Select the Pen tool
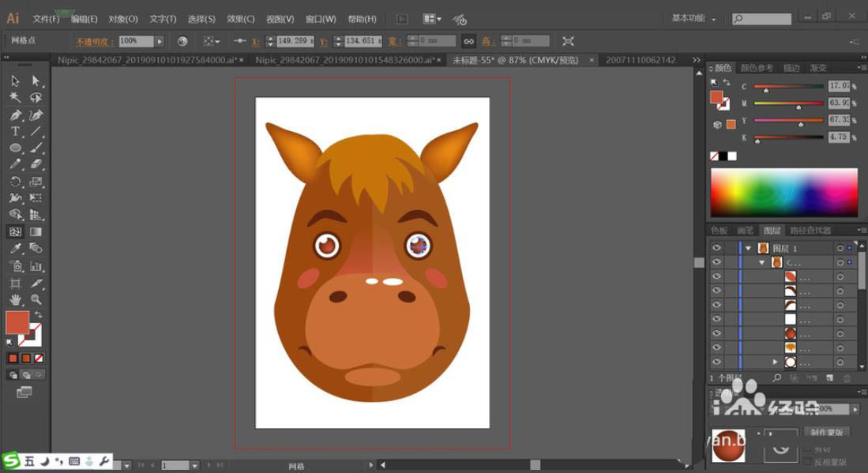The height and width of the screenshot is (473, 868). 16,115
